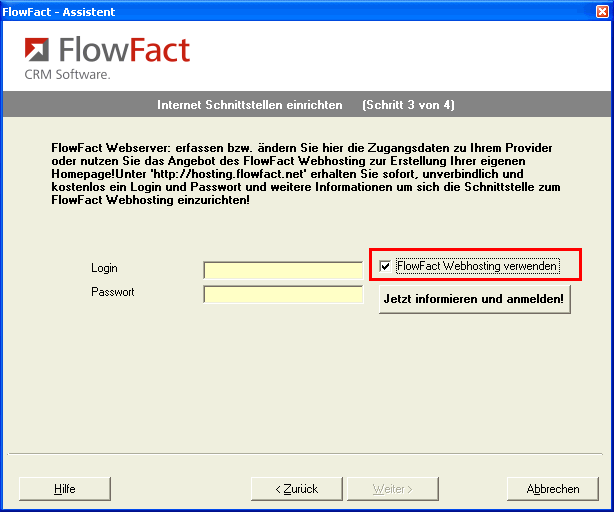Focus the Passwort input field

[x=283, y=294]
